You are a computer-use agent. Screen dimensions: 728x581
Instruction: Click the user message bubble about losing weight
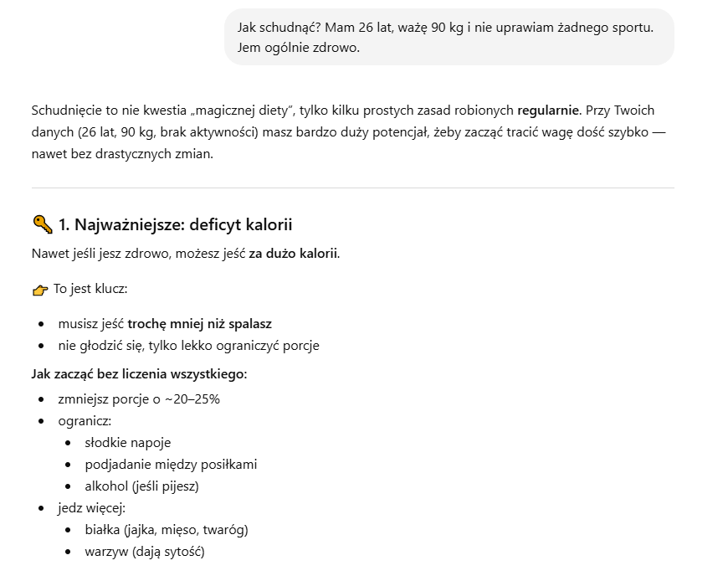point(449,37)
